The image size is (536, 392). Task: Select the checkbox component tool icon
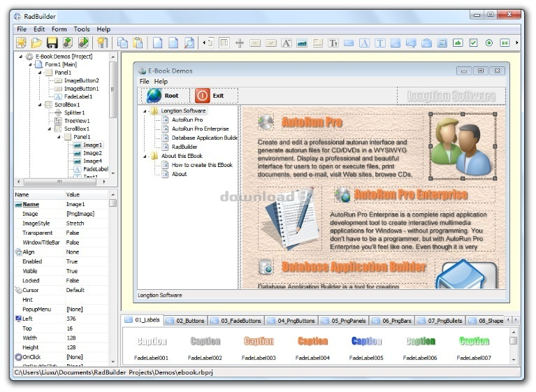[x=473, y=43]
